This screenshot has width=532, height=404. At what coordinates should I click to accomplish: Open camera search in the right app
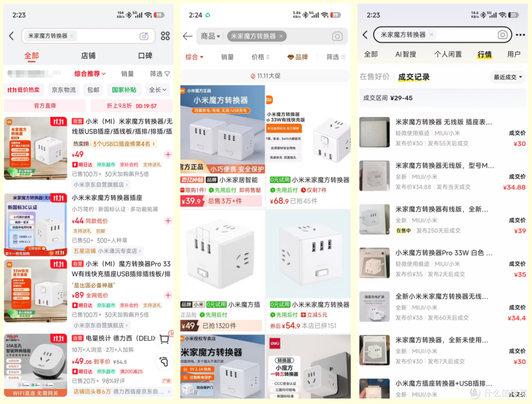502,34
